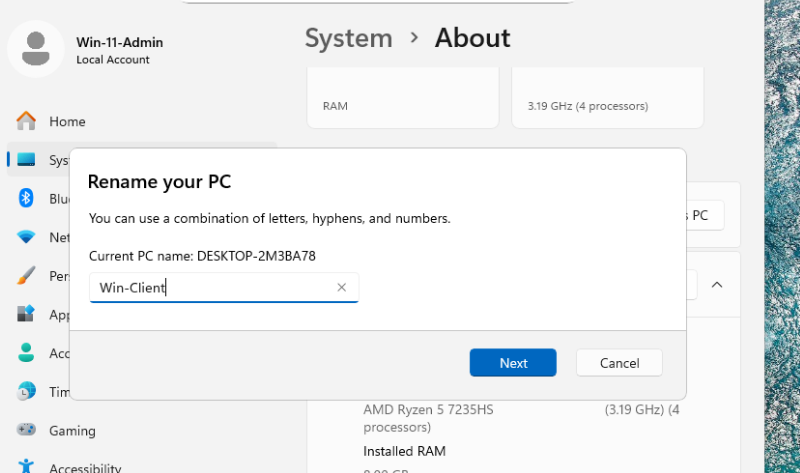The image size is (800, 473).
Task: Collapse the section with the chevron up arrow
Action: point(717,285)
